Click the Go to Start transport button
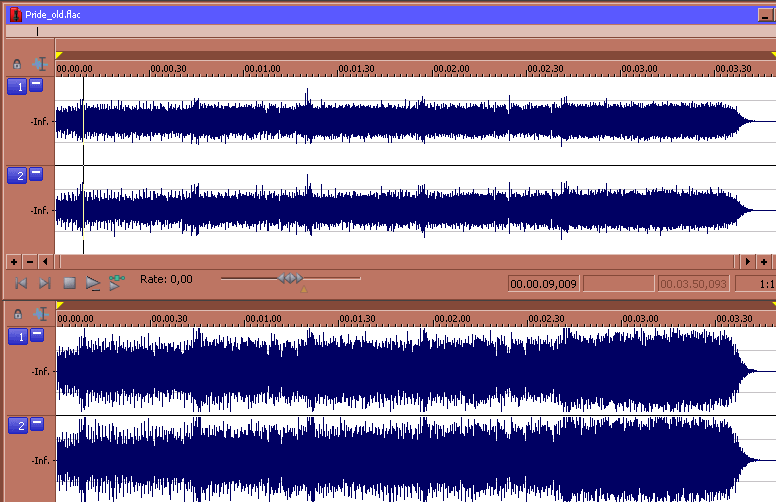Viewport: 776px width, 502px height. tap(21, 283)
